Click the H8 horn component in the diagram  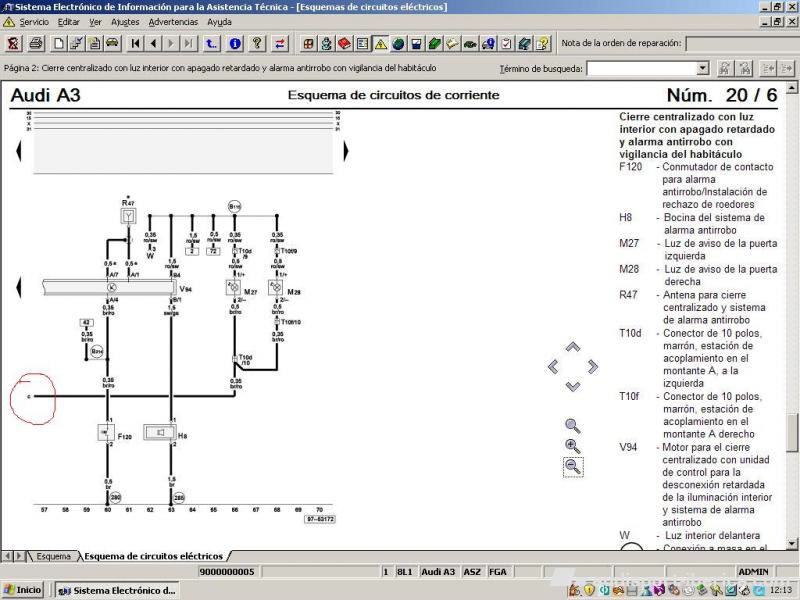[x=160, y=433]
